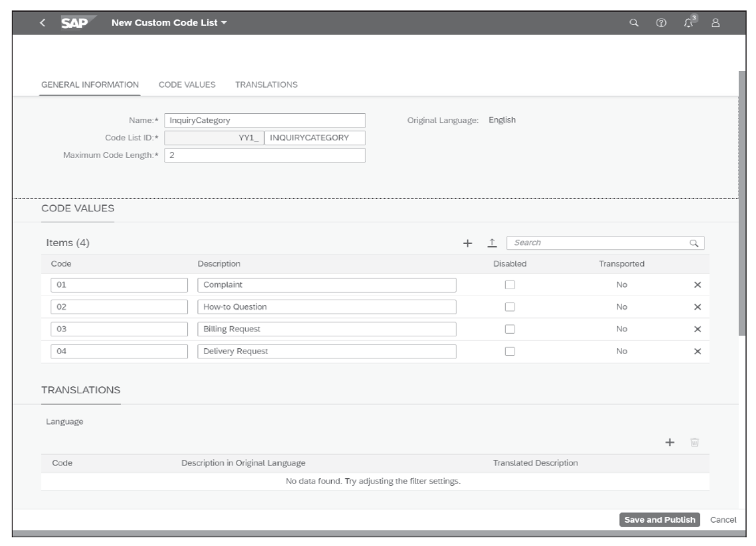Viewport: 756px width, 546px height.
Task: Tick Disabled checkbox for Complaint
Action: pyautogui.click(x=510, y=285)
